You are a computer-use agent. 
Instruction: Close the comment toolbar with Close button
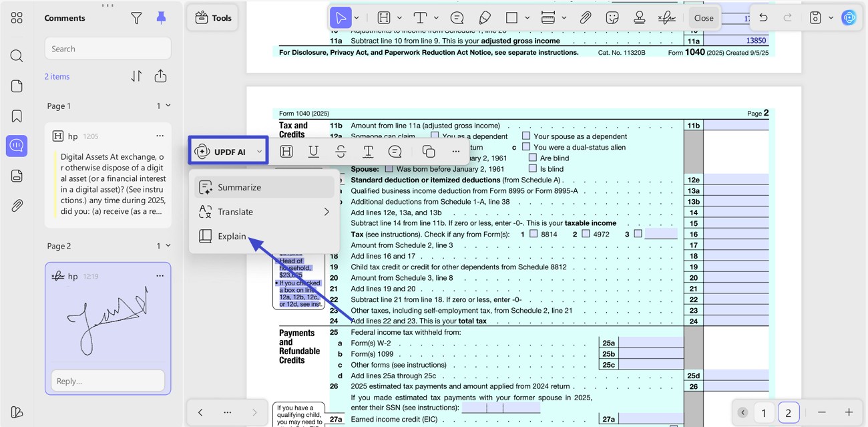(x=704, y=18)
